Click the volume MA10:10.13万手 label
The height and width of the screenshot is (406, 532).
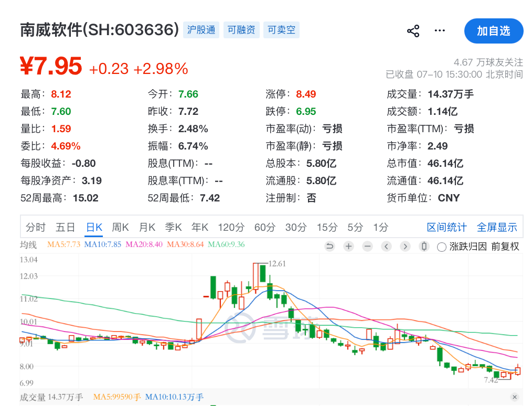[x=174, y=397]
